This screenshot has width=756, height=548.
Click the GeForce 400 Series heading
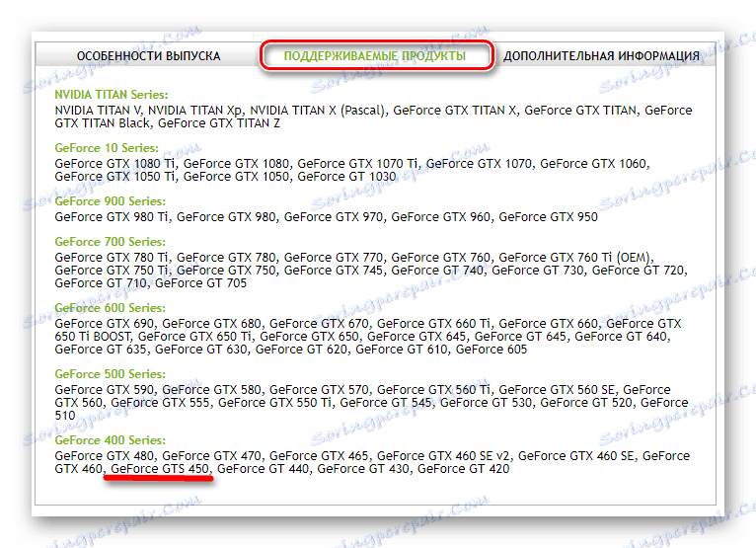110,440
